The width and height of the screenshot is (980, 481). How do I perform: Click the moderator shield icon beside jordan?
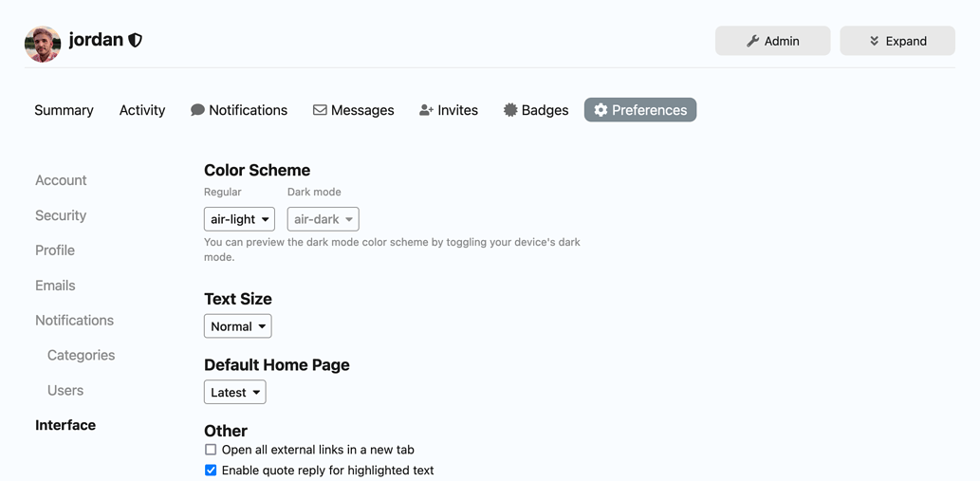pos(136,40)
